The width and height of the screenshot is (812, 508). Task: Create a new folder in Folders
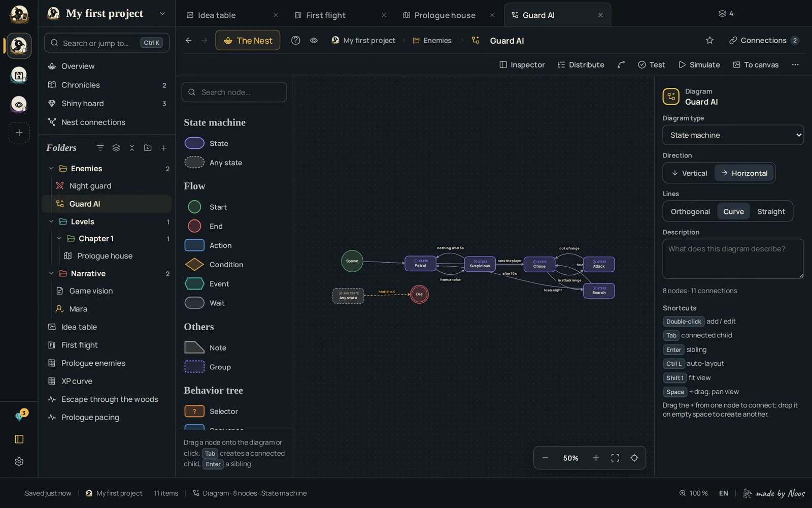coord(148,148)
